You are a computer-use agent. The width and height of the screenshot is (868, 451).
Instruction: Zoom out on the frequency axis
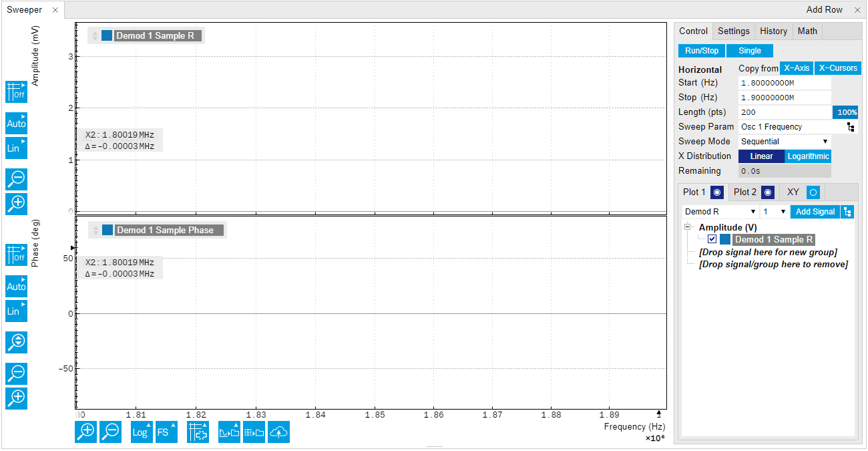pos(110,432)
